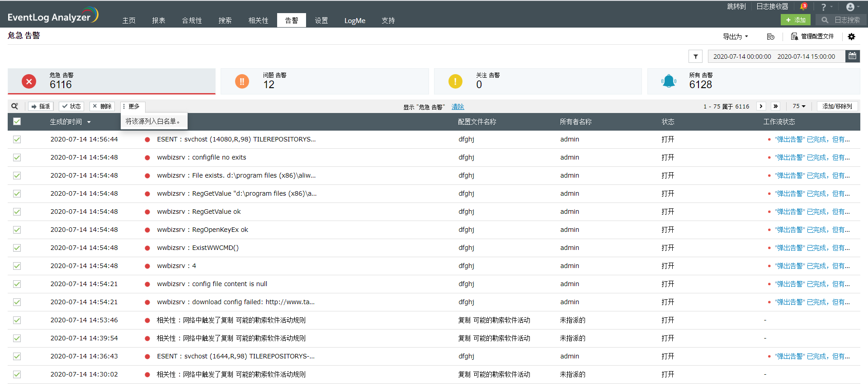Jump to last page arrow
Screen dimensions: 868x386
(776, 106)
